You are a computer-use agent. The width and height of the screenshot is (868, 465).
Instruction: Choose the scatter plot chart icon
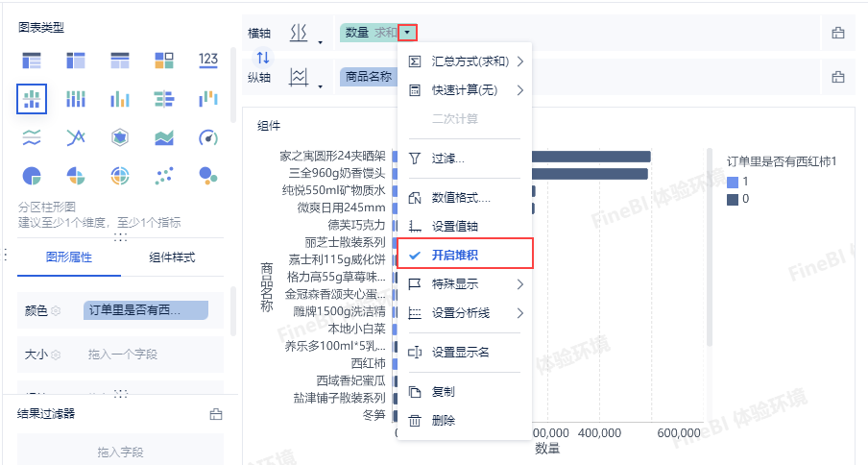tap(164, 176)
